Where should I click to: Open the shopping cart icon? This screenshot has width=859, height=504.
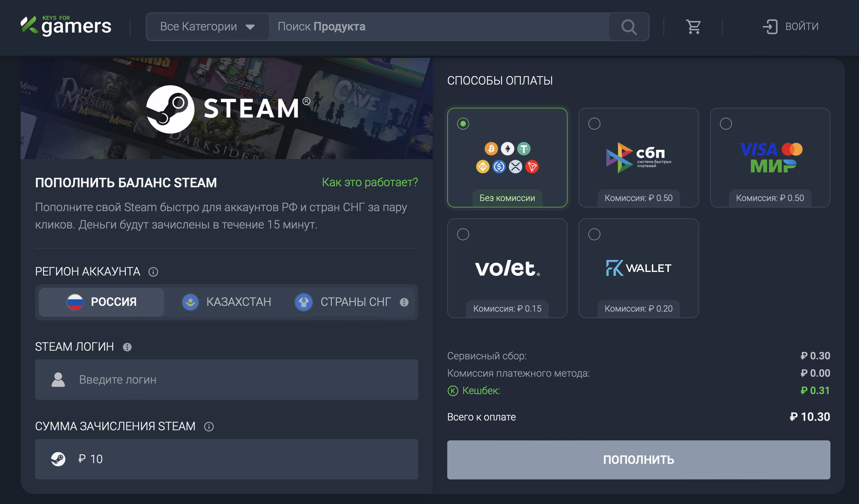click(693, 27)
